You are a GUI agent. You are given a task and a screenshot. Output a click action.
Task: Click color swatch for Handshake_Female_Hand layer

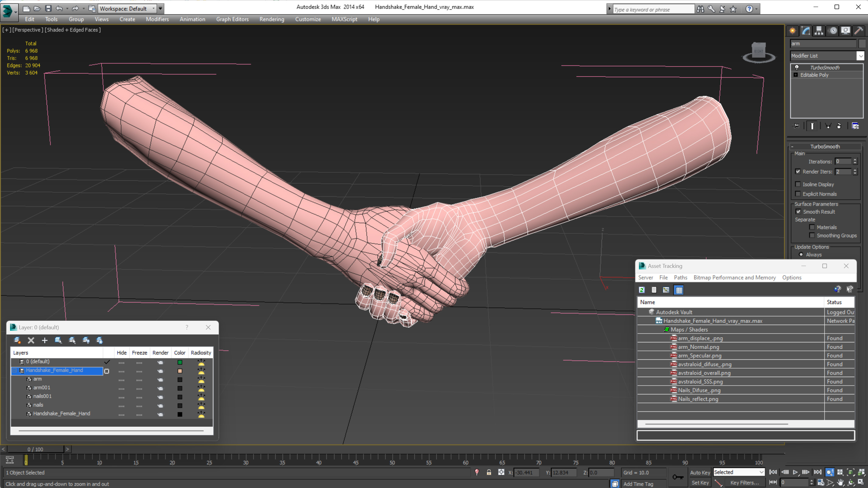point(180,371)
